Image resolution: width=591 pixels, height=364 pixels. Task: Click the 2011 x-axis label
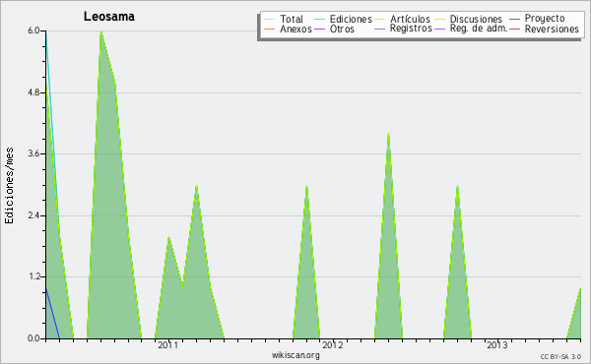[x=167, y=344]
